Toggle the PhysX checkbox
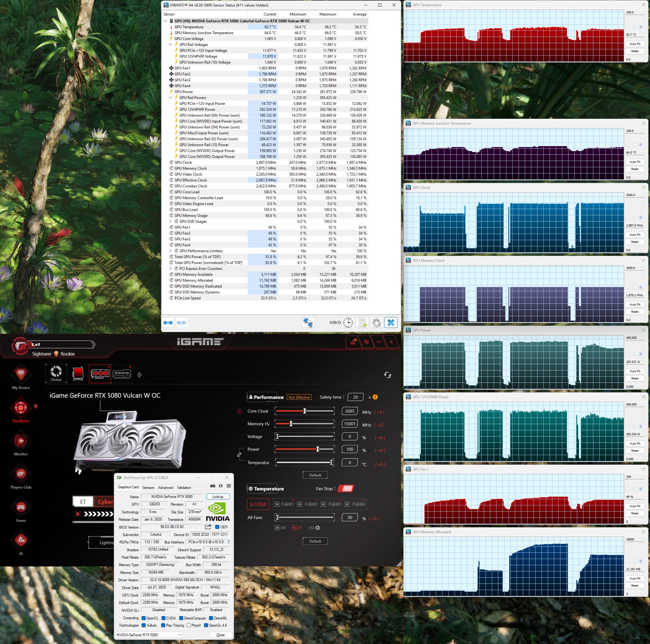 [x=189, y=625]
